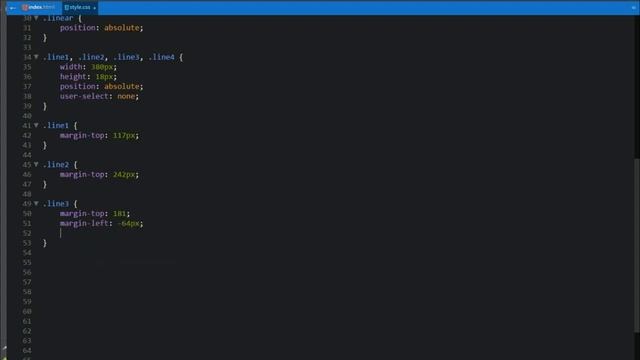This screenshot has width=640, height=360.
Task: Click 'margin-top' property on line 46
Action: point(82,174)
